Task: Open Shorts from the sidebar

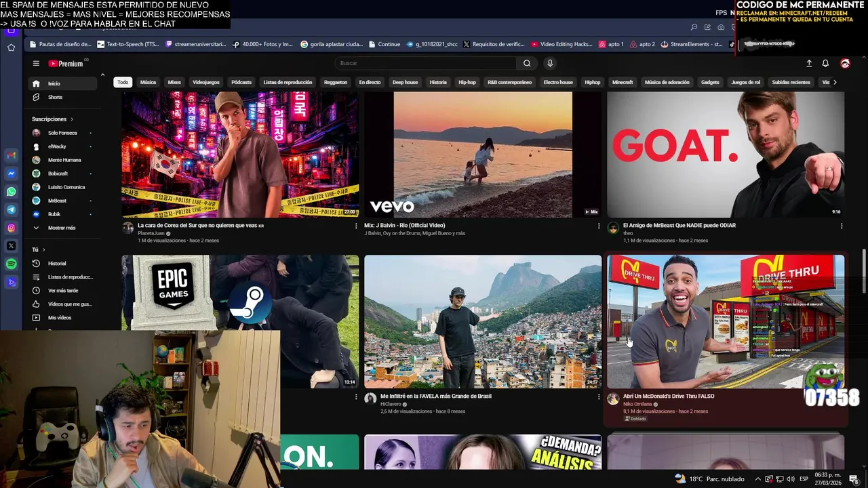Action: pyautogui.click(x=62, y=97)
